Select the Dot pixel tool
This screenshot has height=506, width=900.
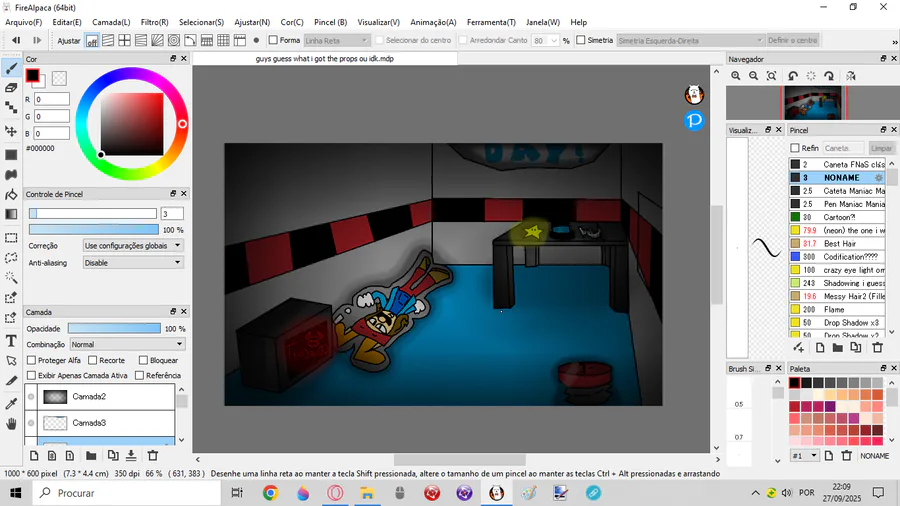(11, 108)
